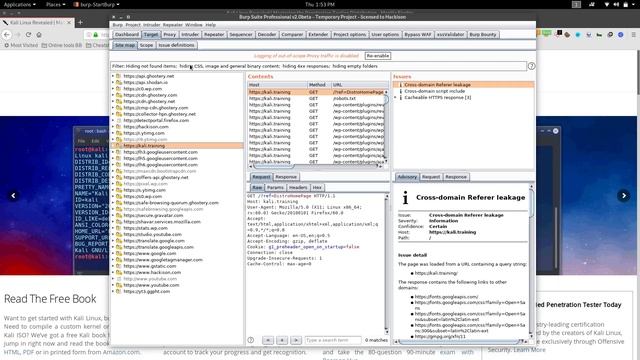Switch to the Intruder tab

coord(190,35)
